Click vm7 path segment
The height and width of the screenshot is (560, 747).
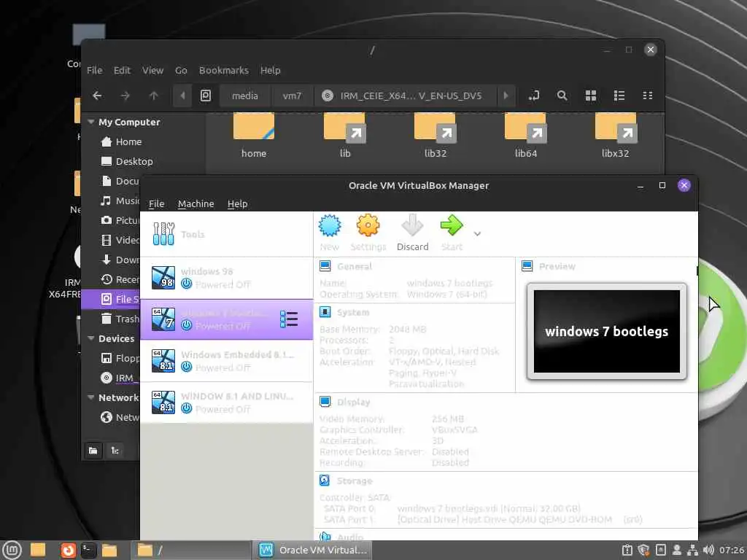coord(292,96)
